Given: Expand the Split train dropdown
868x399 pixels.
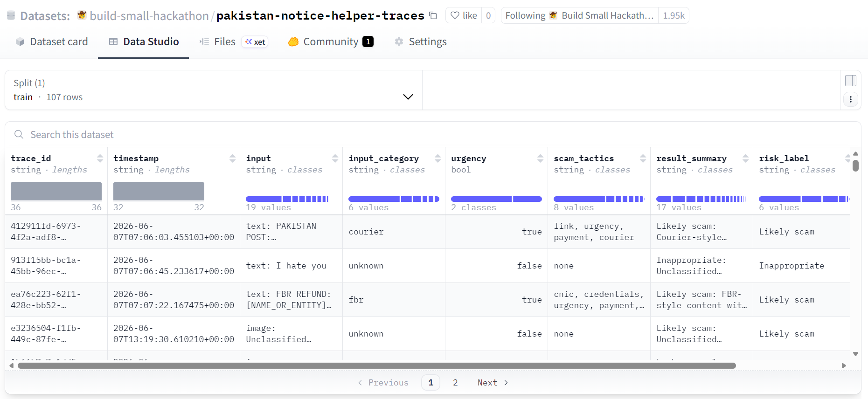Looking at the screenshot, I should 214,90.
